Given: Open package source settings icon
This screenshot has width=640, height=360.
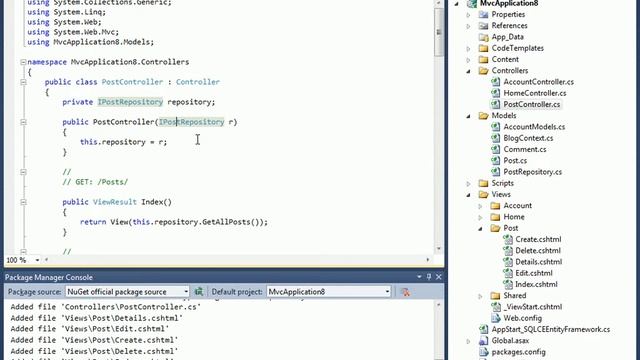Looking at the screenshot, I should (x=199, y=291).
